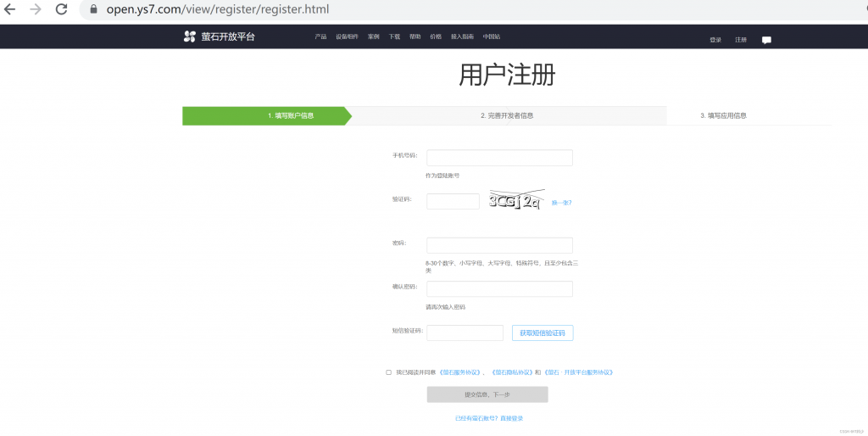The width and height of the screenshot is (868, 436).
Task: Reload the page with the refresh icon
Action: click(61, 8)
